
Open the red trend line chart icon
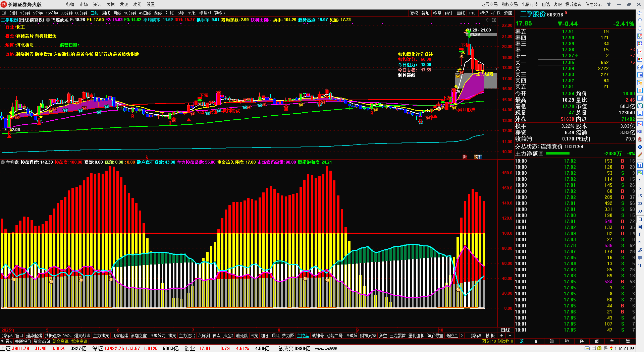(x=640, y=51)
